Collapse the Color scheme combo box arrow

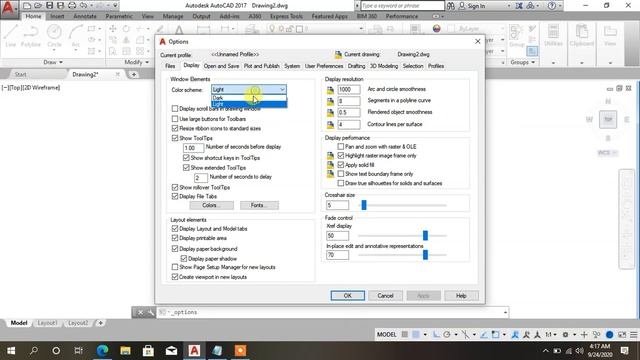[282, 89]
